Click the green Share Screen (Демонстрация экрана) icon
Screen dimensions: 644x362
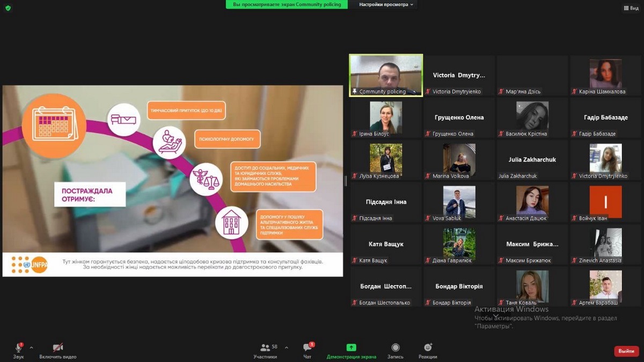(351, 348)
